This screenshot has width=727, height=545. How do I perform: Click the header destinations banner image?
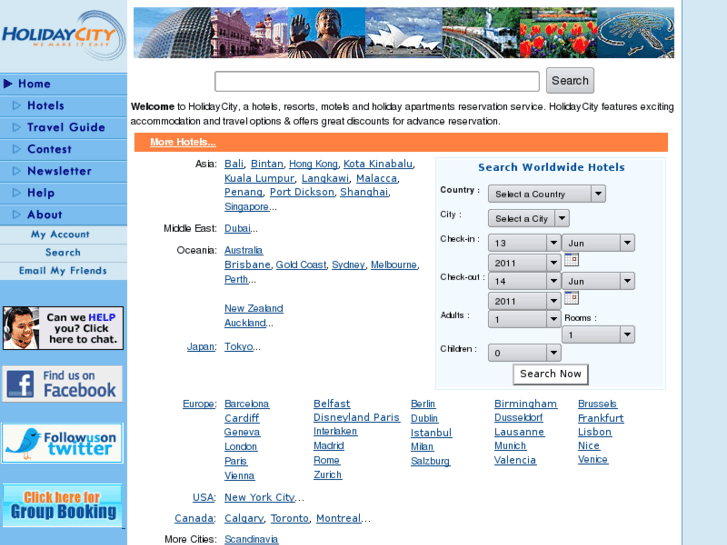(403, 33)
